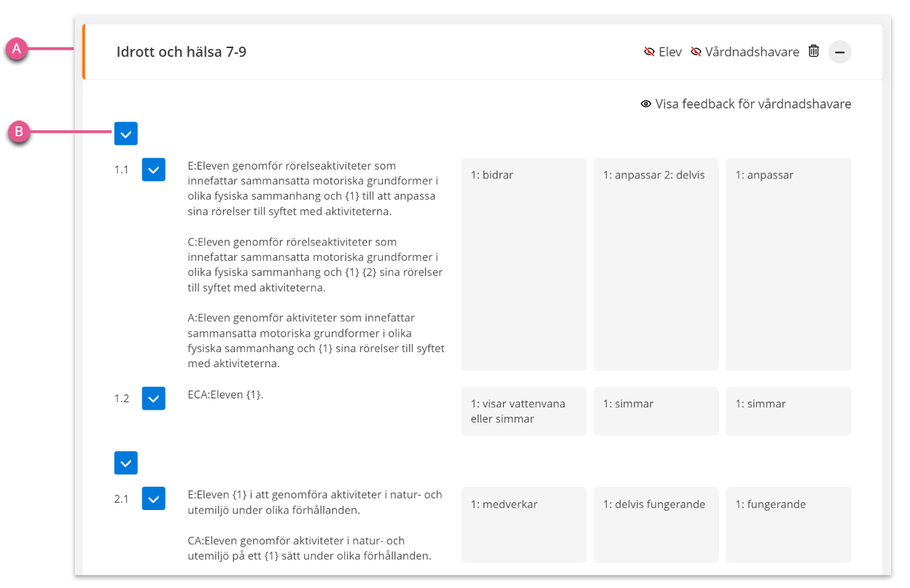Toggle visibility for Elev
Screen dimensions: 910x588
point(663,52)
